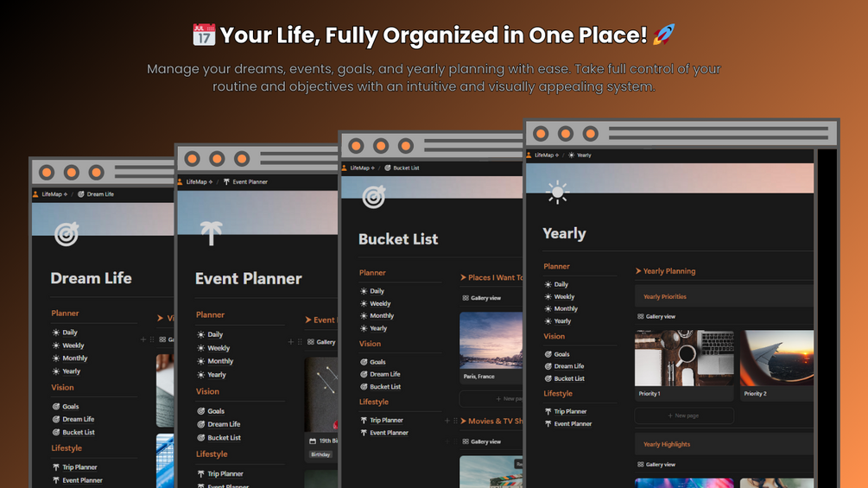Open Monthly in Dream Life window sidebar
This screenshot has height=488, width=868.
pos(75,358)
